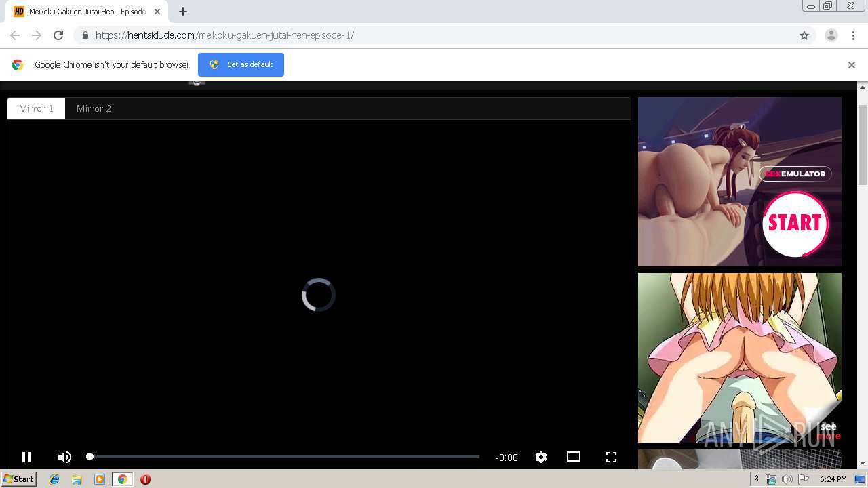This screenshot has height=488, width=868.
Task: Toggle theater mode in the player
Action: (x=574, y=457)
